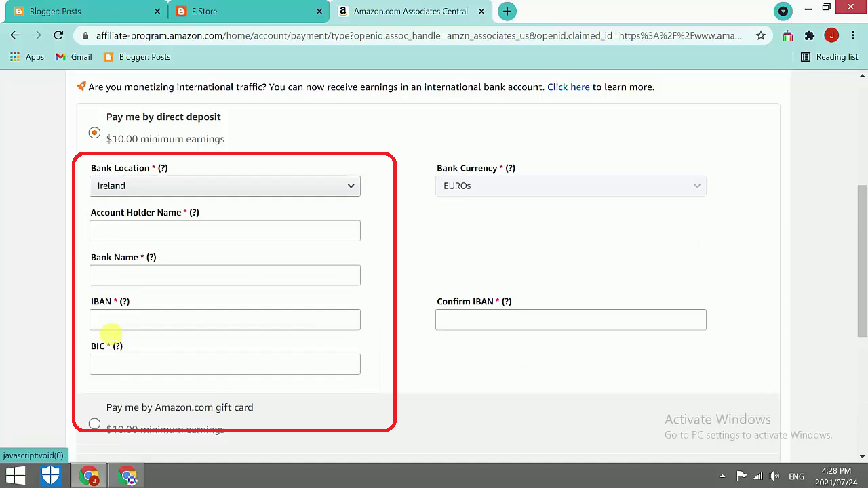Open the tab search dropdown circle
This screenshot has width=868, height=488.
click(x=783, y=11)
